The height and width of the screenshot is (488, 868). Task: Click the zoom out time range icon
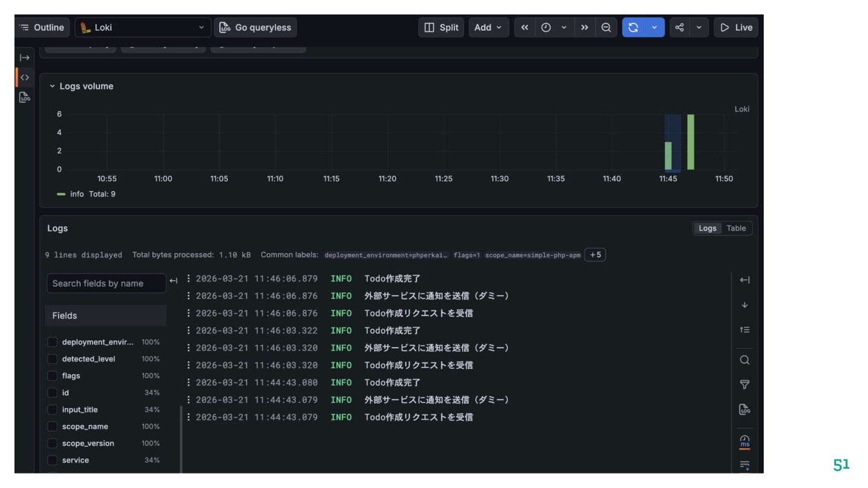click(606, 28)
